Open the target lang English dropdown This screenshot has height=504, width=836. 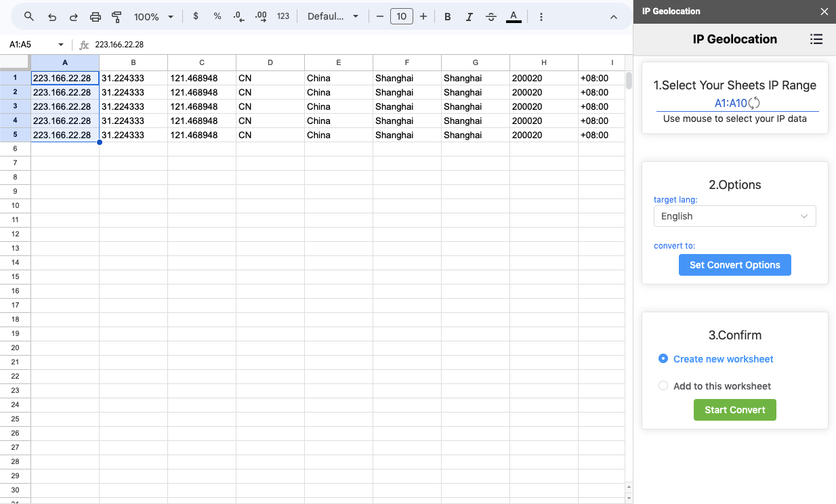click(734, 216)
